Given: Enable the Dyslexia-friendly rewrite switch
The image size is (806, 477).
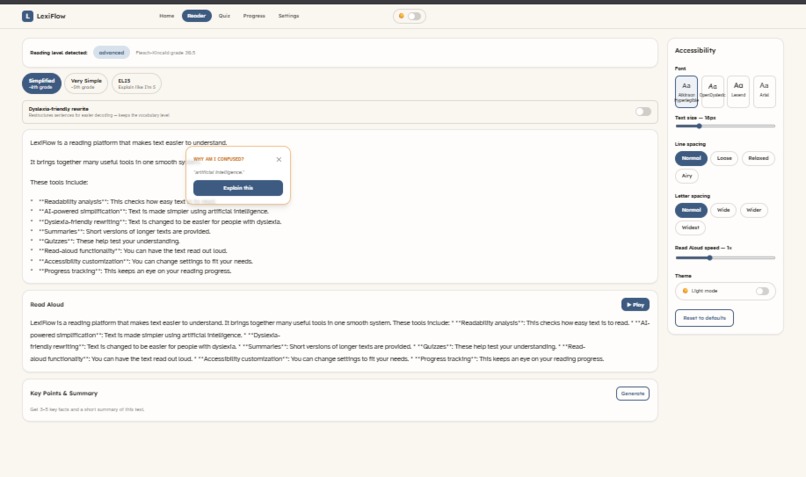Looking at the screenshot, I should 643,112.
